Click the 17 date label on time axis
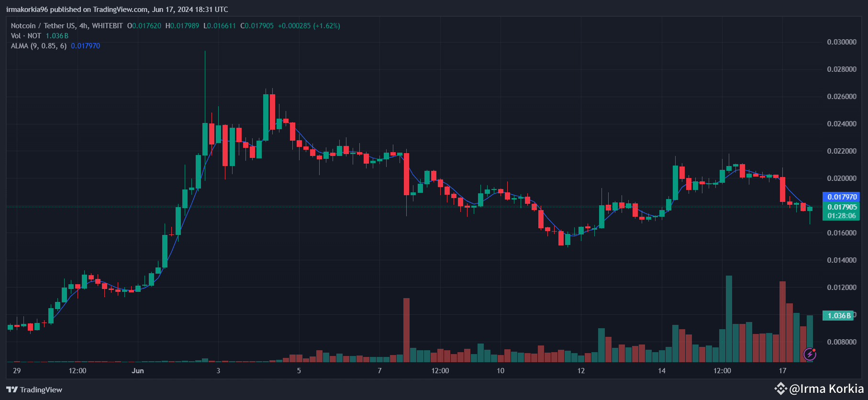This screenshot has height=400, width=868. (782, 370)
